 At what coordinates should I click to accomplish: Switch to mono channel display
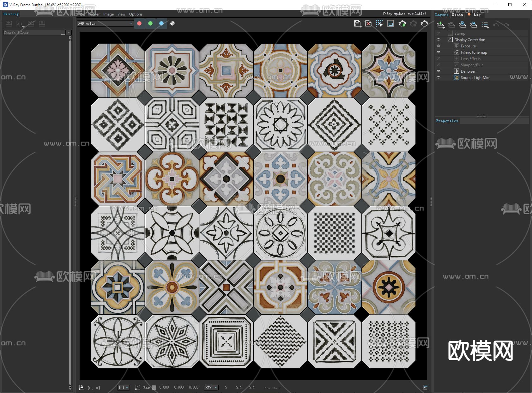[x=172, y=23]
